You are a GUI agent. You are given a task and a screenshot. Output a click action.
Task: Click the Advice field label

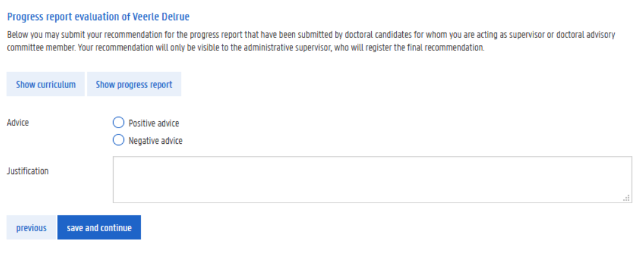pos(18,123)
